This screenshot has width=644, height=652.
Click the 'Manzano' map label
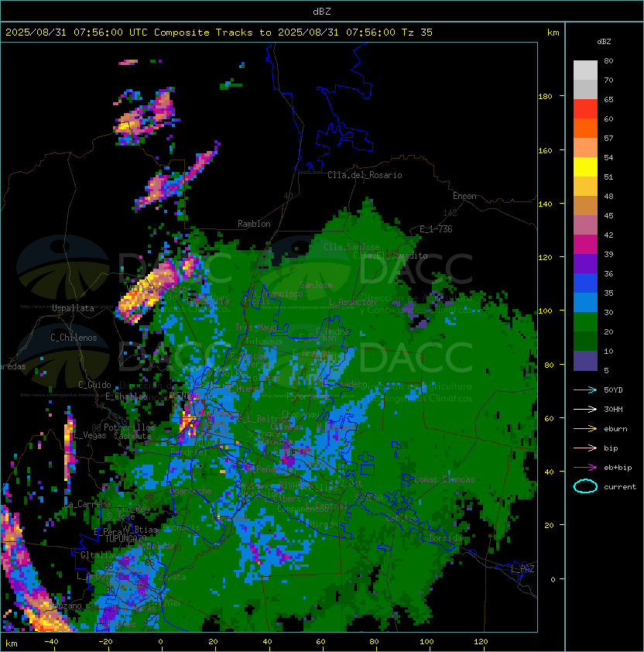(x=65, y=606)
